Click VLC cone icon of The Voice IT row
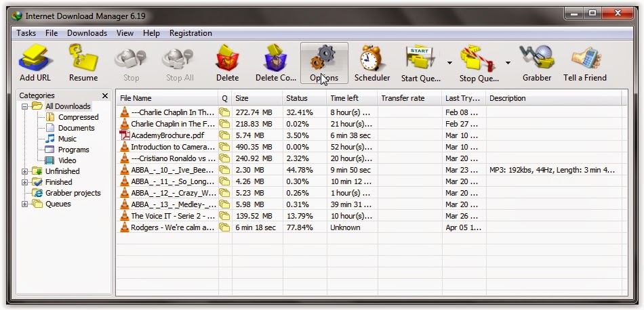 point(125,216)
